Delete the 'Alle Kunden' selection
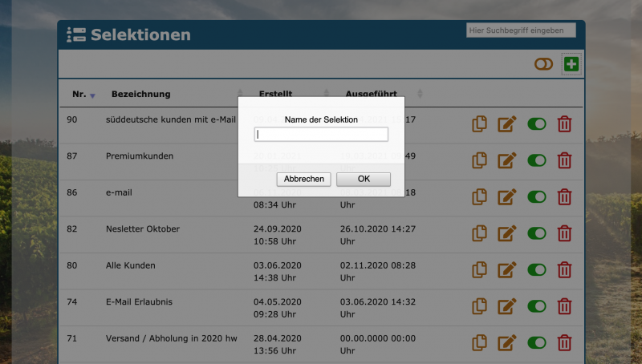Viewport: 642px width, 364px height. click(x=564, y=269)
